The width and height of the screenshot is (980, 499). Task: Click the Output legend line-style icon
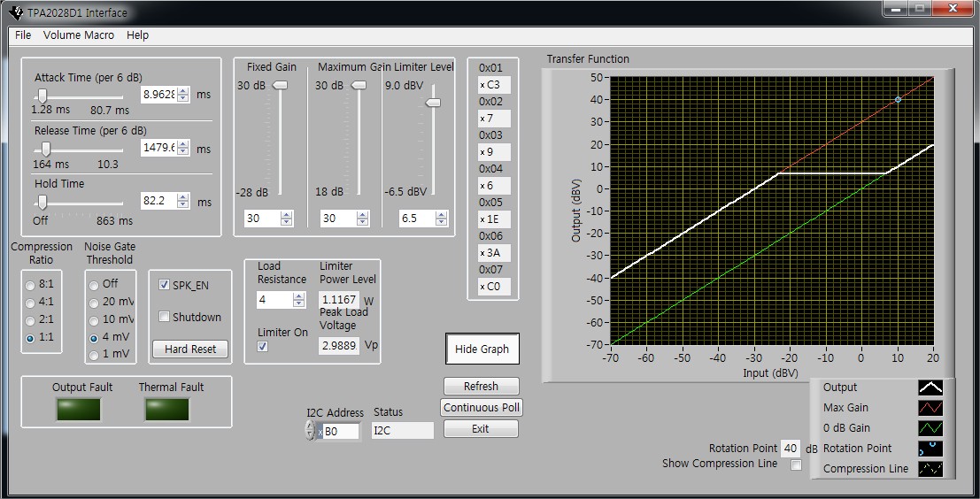click(x=930, y=388)
